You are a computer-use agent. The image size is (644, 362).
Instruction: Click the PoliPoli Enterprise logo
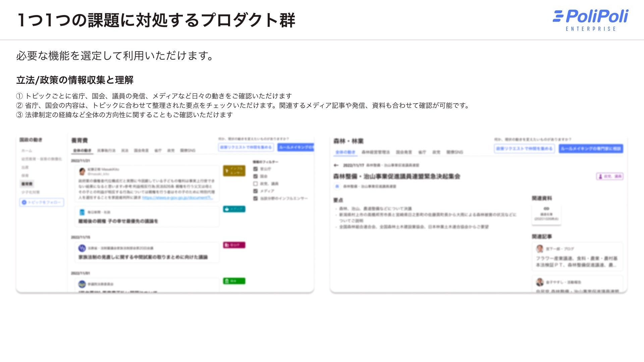coord(591,20)
